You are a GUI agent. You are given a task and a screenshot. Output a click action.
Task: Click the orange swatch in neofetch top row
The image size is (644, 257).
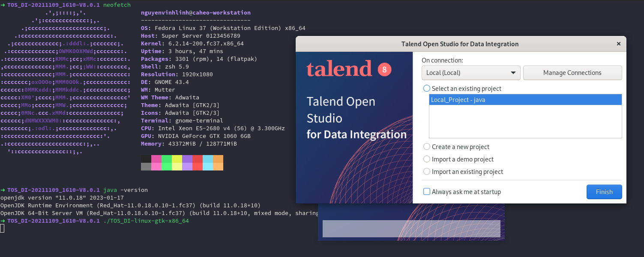(x=218, y=159)
